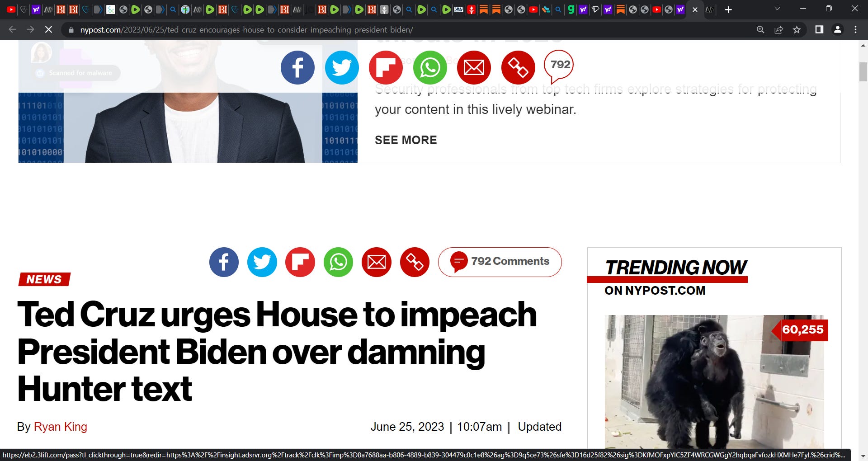
Task: Click the page vertical scrollbar thumb
Action: click(x=863, y=72)
